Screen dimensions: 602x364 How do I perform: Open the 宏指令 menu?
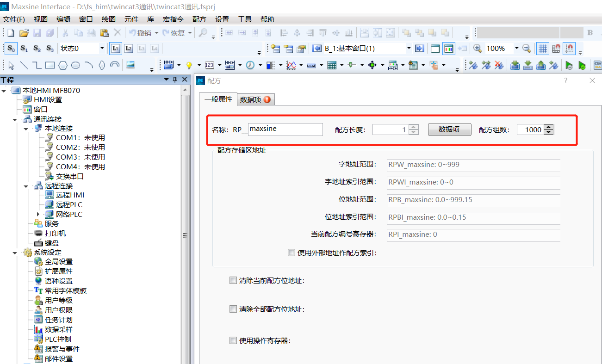click(x=173, y=19)
